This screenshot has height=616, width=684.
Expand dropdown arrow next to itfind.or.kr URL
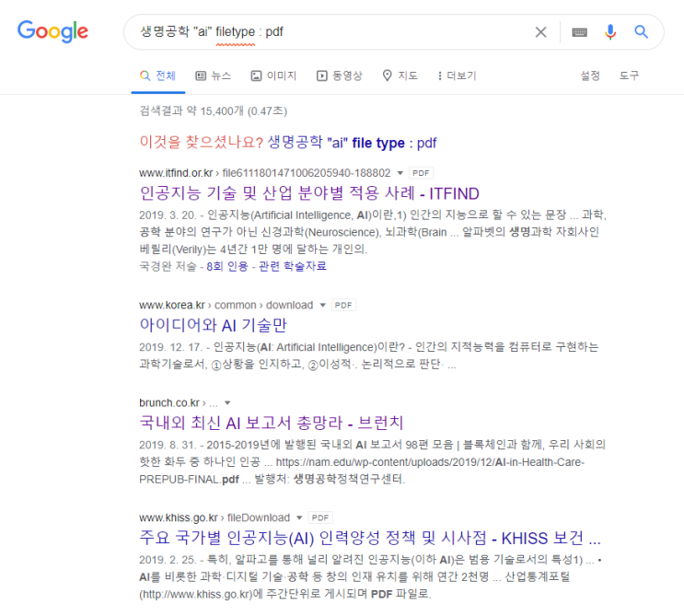[x=400, y=173]
